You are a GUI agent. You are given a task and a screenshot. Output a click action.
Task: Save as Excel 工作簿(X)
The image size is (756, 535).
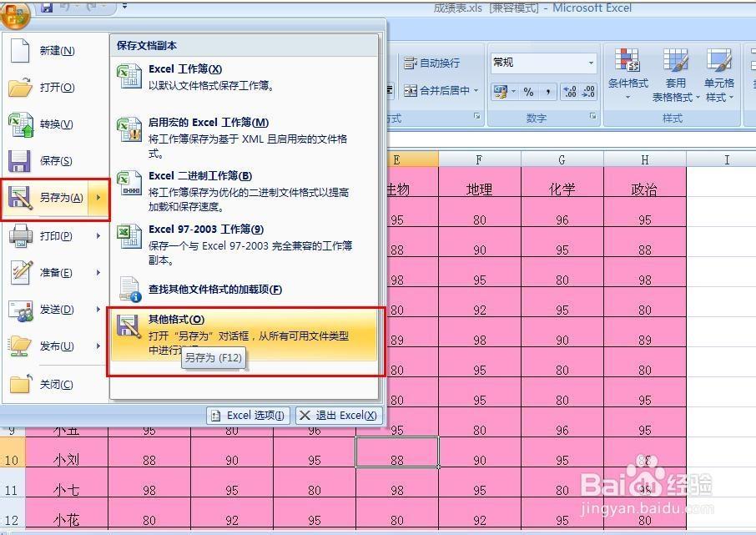point(244,77)
